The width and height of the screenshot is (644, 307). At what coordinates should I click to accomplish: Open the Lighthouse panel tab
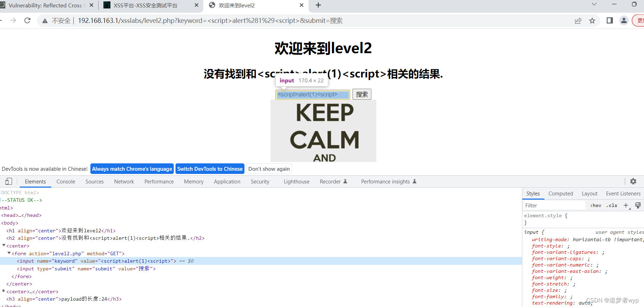click(x=297, y=182)
